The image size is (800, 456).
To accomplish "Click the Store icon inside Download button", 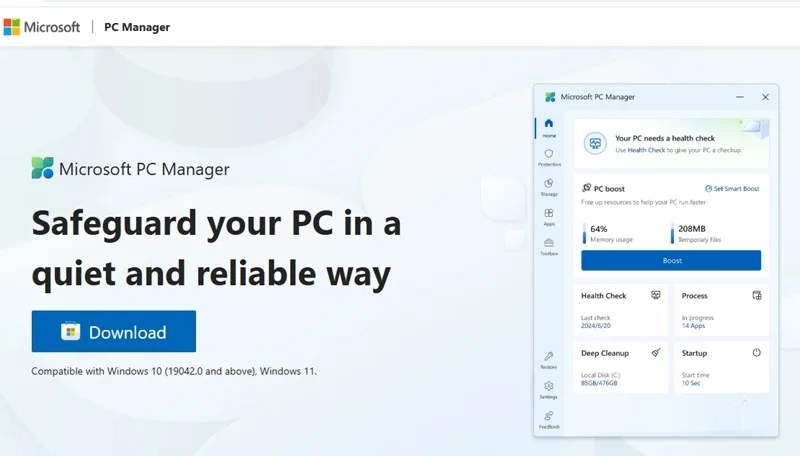I will coord(70,332).
